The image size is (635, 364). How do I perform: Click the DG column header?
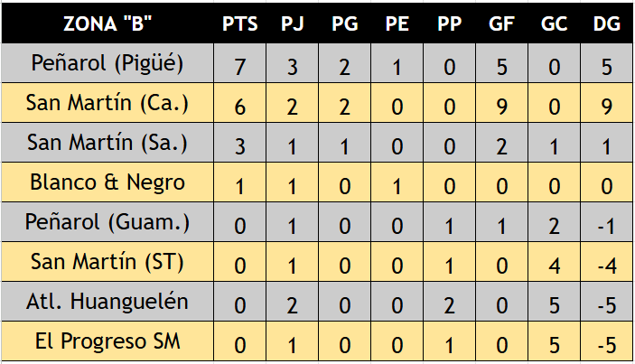[606, 23]
